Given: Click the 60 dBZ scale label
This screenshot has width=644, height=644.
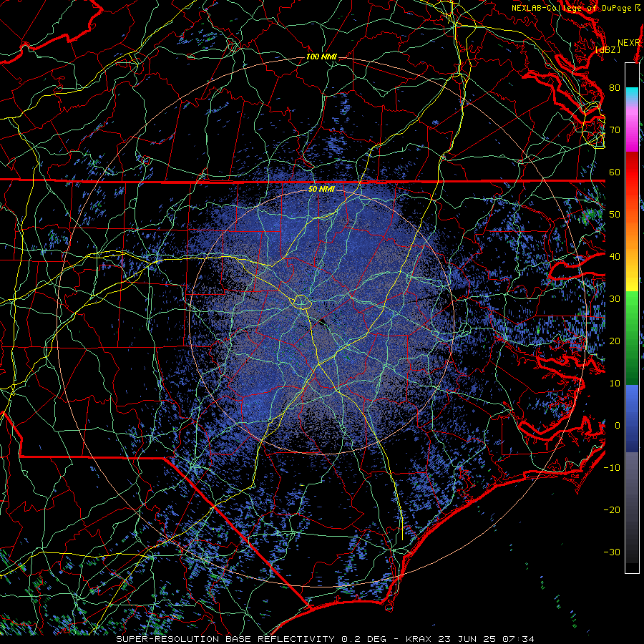Looking at the screenshot, I should click(615, 172).
